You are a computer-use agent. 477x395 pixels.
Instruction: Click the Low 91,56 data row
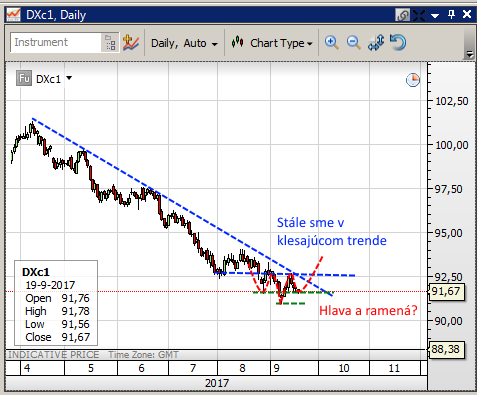pyautogui.click(x=57, y=324)
